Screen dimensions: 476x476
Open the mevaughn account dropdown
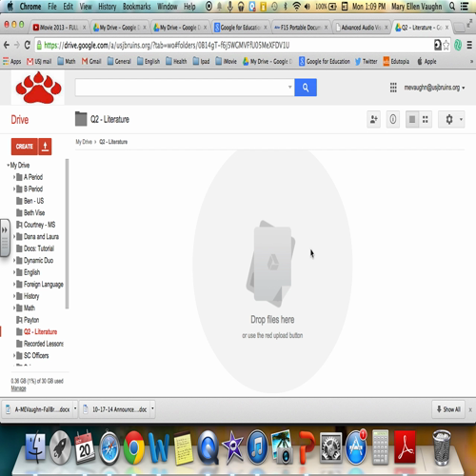[x=434, y=88]
